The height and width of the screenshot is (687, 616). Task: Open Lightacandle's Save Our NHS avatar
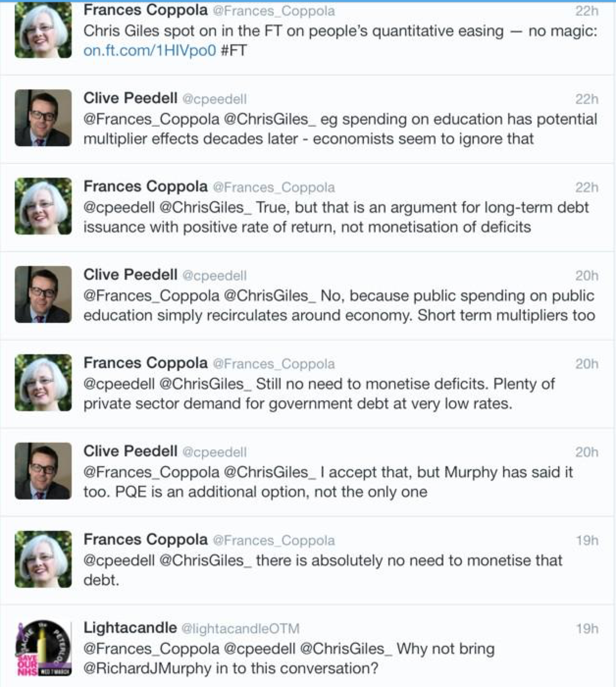tap(43, 648)
